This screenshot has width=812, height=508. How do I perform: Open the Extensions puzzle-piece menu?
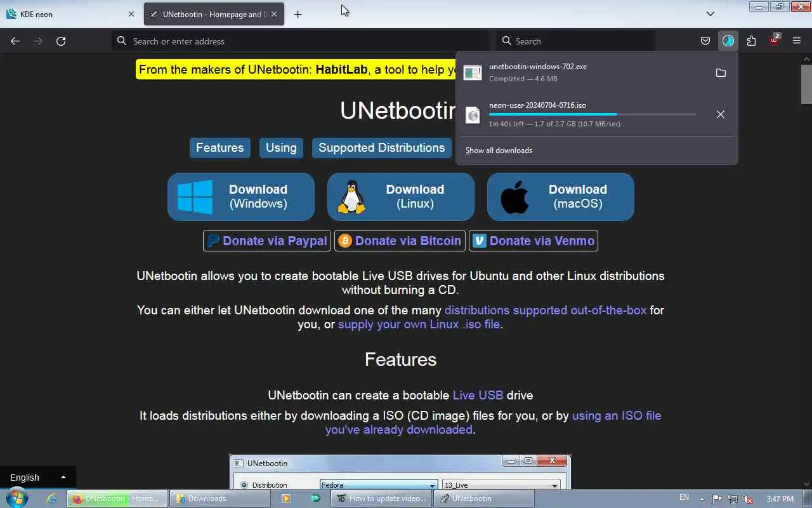(751, 41)
